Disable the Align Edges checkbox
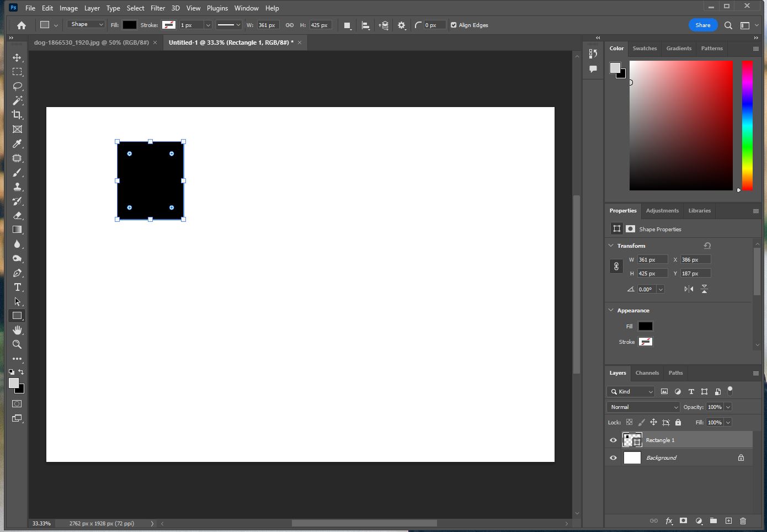The image size is (767, 532). (x=453, y=25)
